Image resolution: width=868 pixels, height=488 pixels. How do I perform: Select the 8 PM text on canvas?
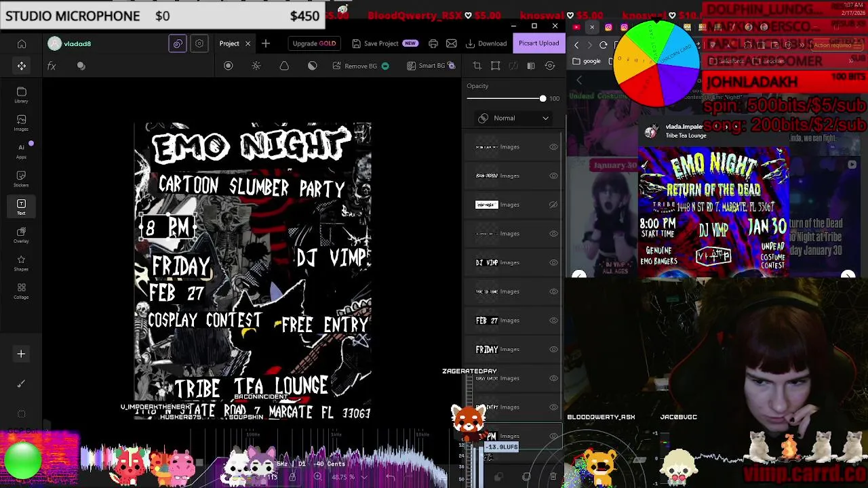(x=168, y=228)
